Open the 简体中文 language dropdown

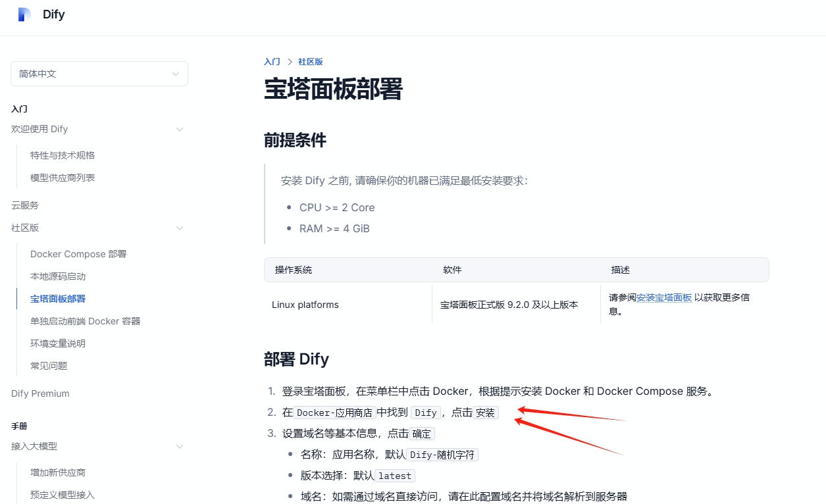(99, 74)
